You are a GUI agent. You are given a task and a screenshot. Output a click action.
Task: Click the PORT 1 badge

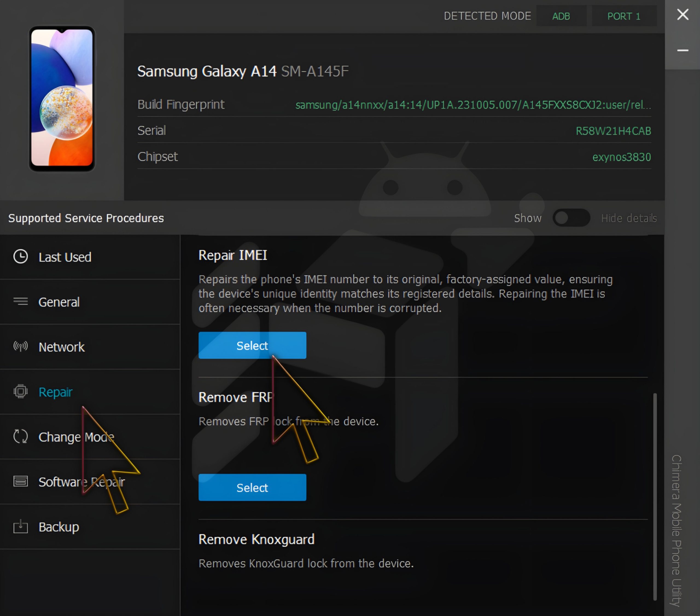pyautogui.click(x=624, y=16)
